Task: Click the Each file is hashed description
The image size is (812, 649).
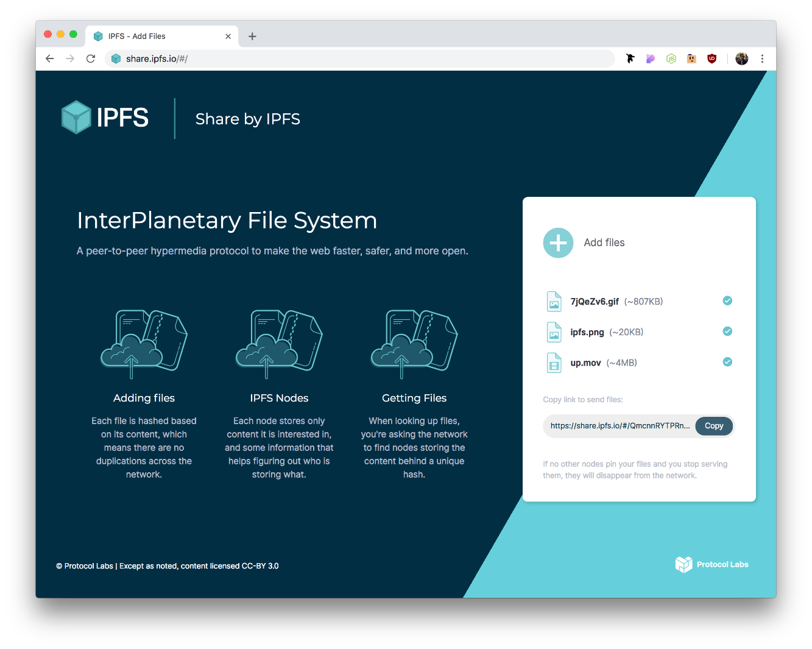Action: [x=144, y=448]
